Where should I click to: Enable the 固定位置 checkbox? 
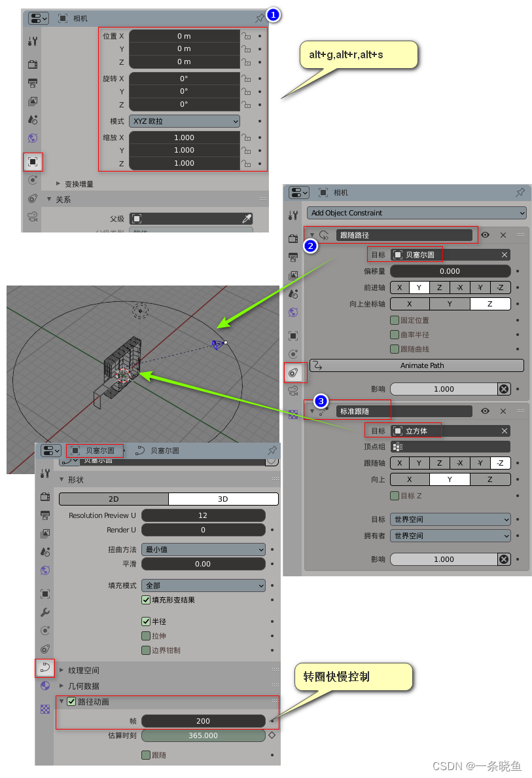pyautogui.click(x=395, y=320)
